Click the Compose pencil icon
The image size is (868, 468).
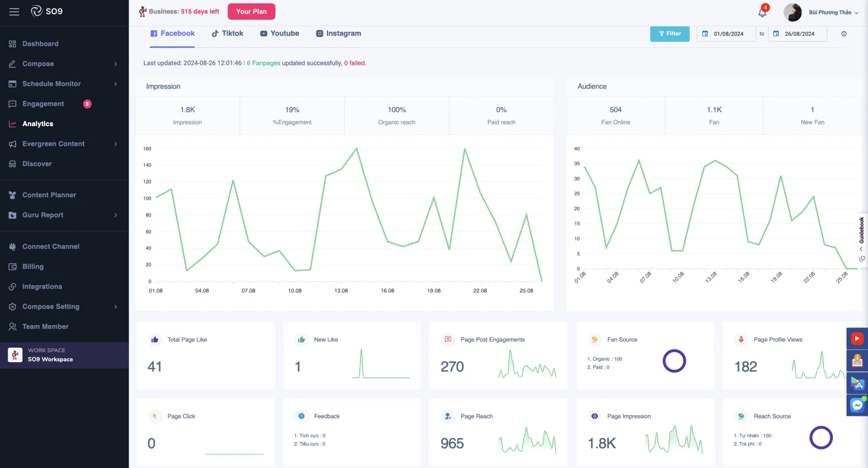point(12,64)
